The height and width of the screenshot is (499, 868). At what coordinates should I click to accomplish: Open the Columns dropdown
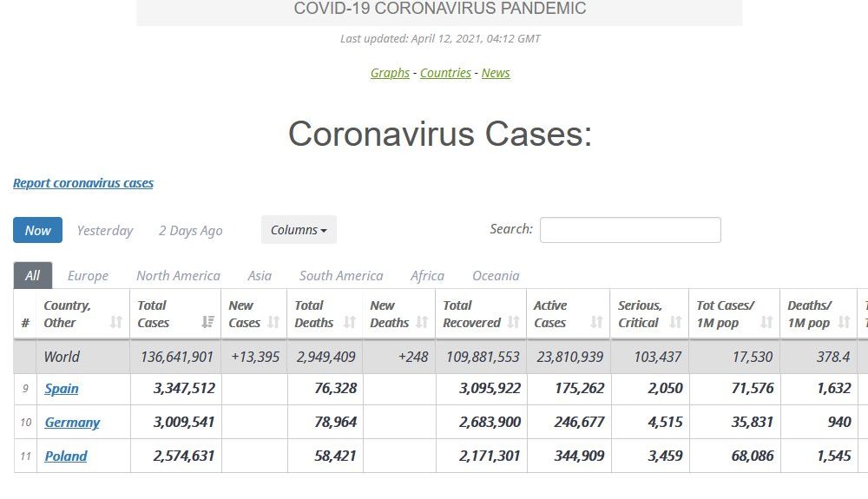click(299, 230)
